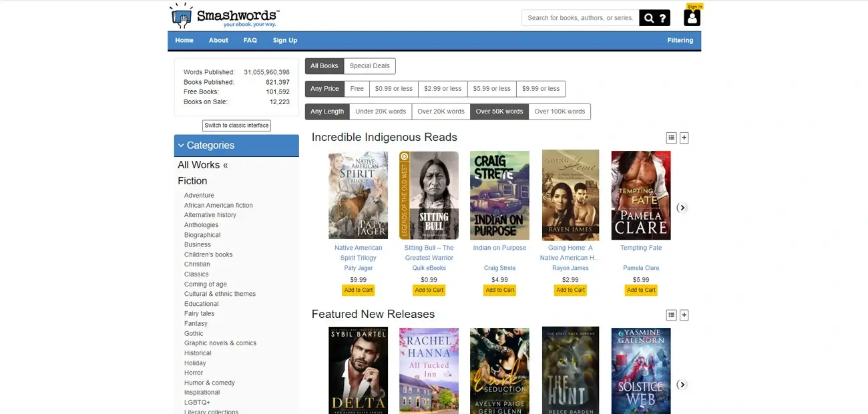Open the FAQ menu item
The width and height of the screenshot is (868, 414).
250,40
